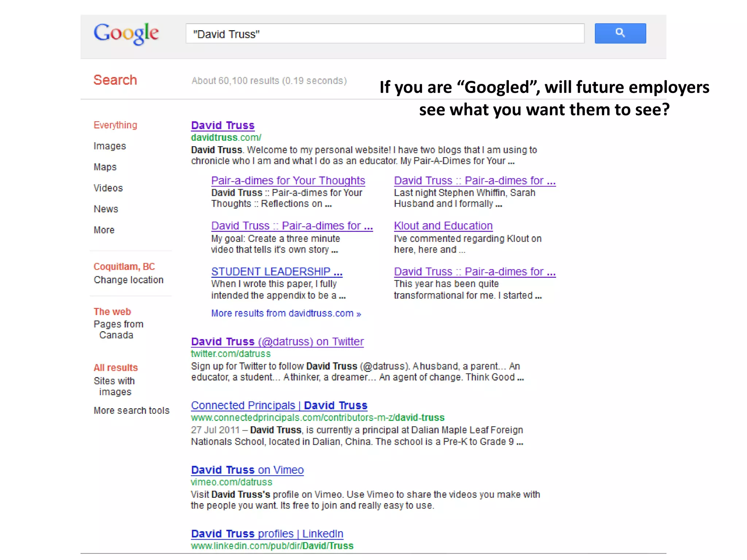This screenshot has height=560, width=747.
Task: Click the twitter.com/datruss URL text
Action: click(231, 354)
